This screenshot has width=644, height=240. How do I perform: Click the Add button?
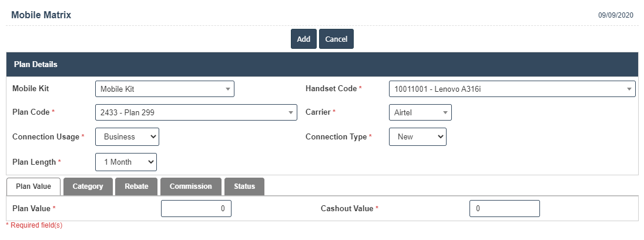(x=303, y=39)
